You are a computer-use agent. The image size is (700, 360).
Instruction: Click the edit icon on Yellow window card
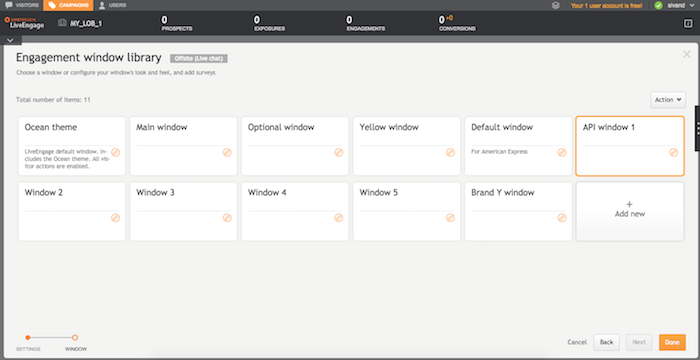(450, 152)
